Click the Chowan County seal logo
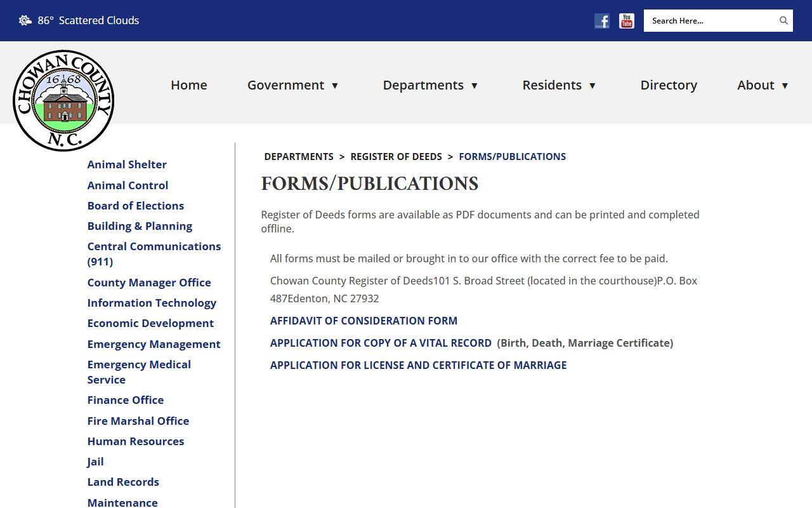Screen dimensions: 812x508 click(63, 100)
